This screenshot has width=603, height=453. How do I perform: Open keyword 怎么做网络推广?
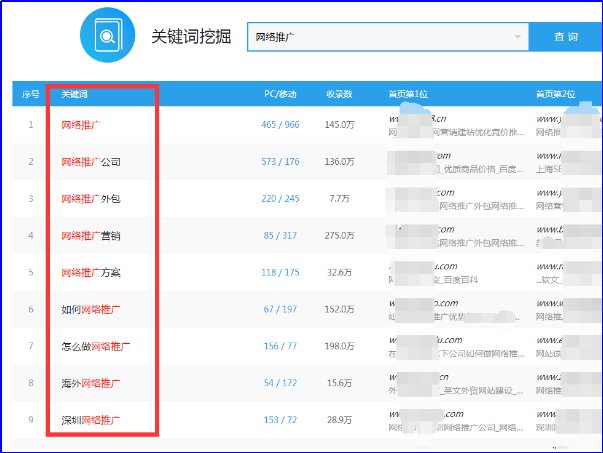point(96,346)
